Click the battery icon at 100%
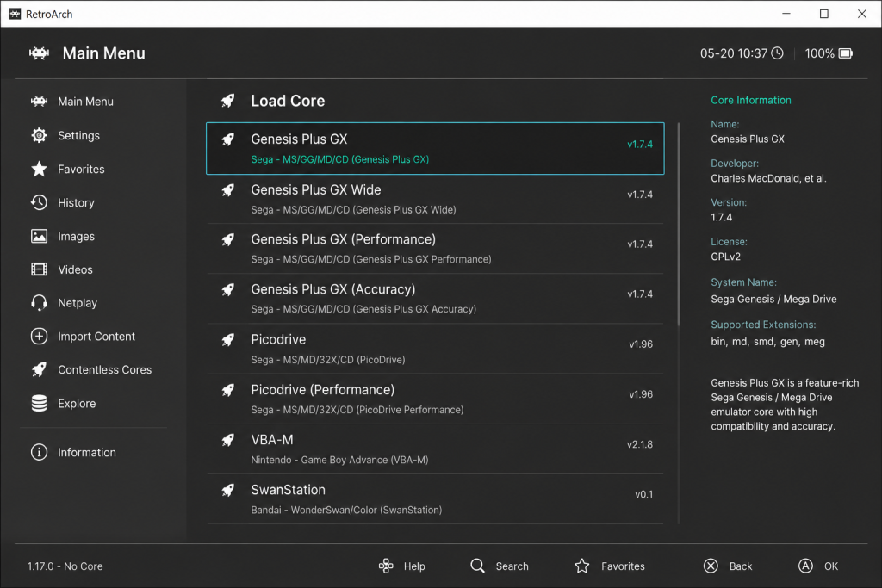The width and height of the screenshot is (882, 588). click(846, 53)
